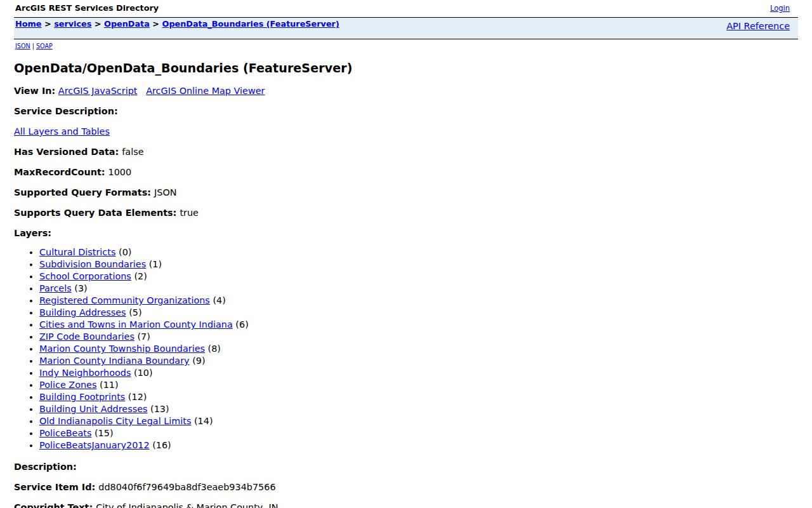812x508 pixels.
Task: Open the Police Zones layer
Action: click(x=68, y=385)
